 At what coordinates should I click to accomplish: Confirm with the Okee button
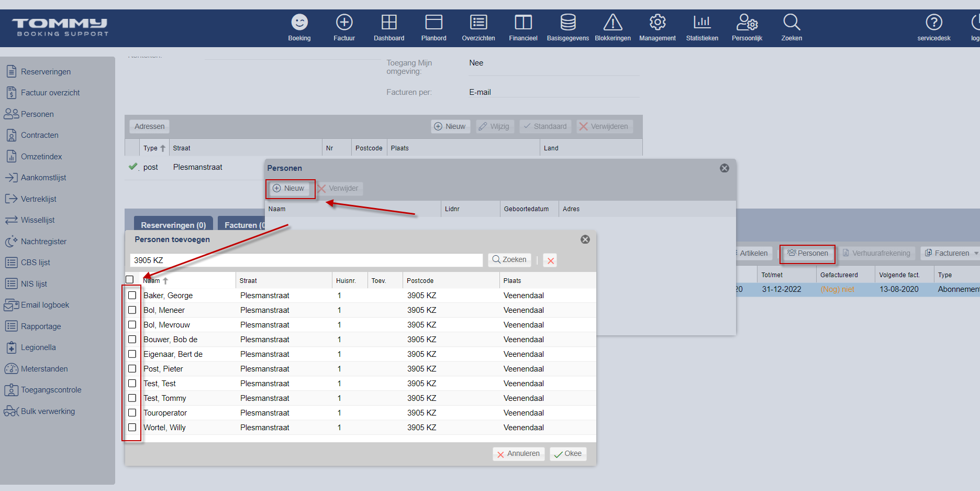click(x=568, y=454)
